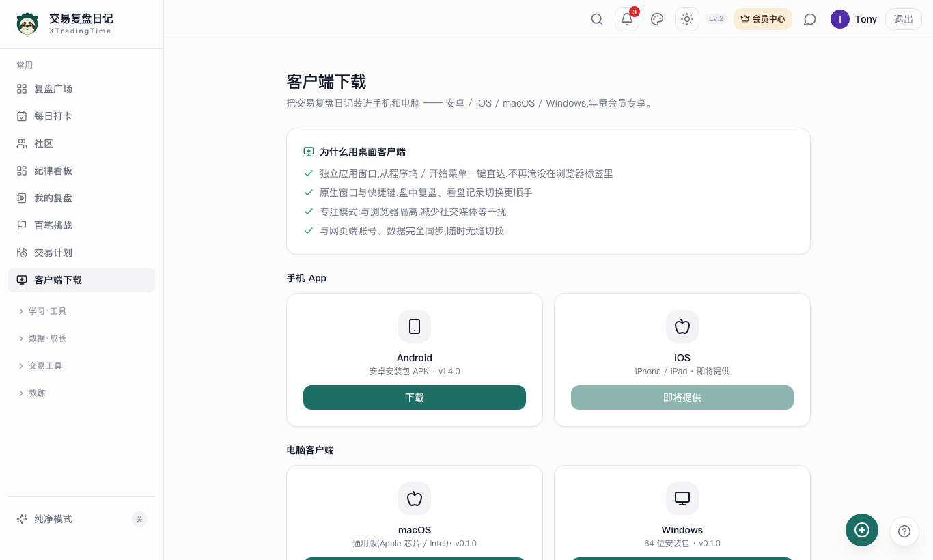This screenshot has width=933, height=560.
Task: Click the Windows monitor icon
Action: coord(682,499)
